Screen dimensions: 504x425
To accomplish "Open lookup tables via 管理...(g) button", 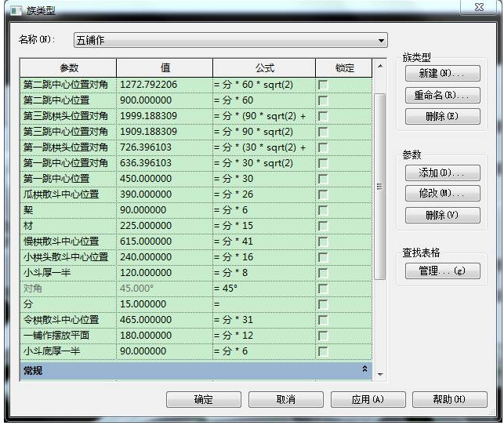I will [x=442, y=271].
